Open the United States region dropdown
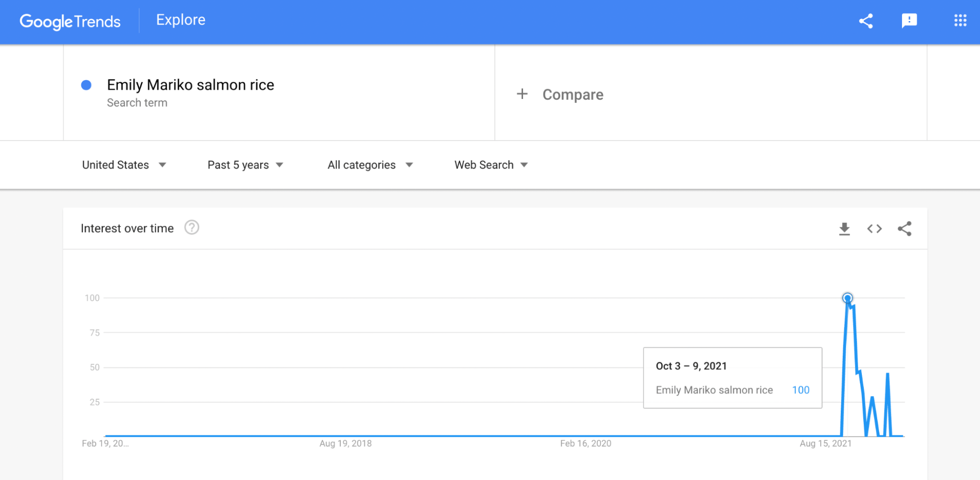 (x=124, y=165)
